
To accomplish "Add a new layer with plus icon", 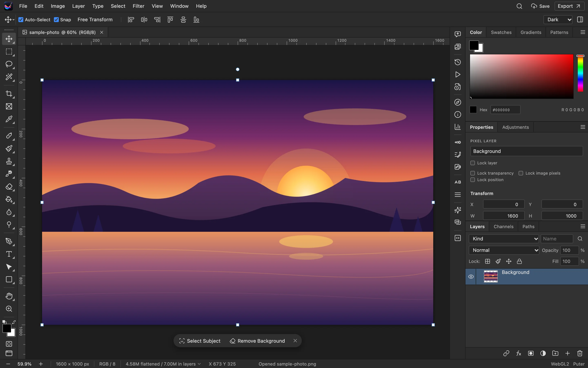I will [x=568, y=353].
